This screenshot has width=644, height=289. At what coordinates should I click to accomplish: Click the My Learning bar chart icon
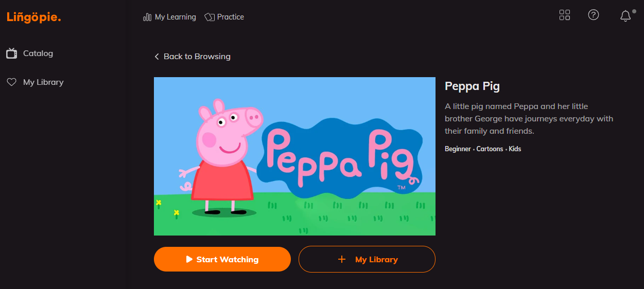click(147, 17)
